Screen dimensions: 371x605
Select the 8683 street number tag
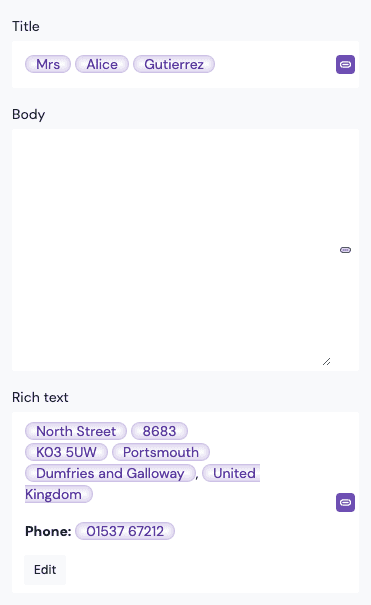click(x=159, y=431)
